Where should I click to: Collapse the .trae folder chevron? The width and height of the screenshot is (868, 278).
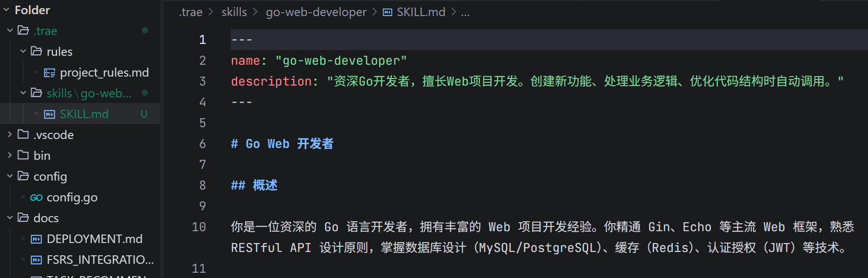pyautogui.click(x=10, y=31)
